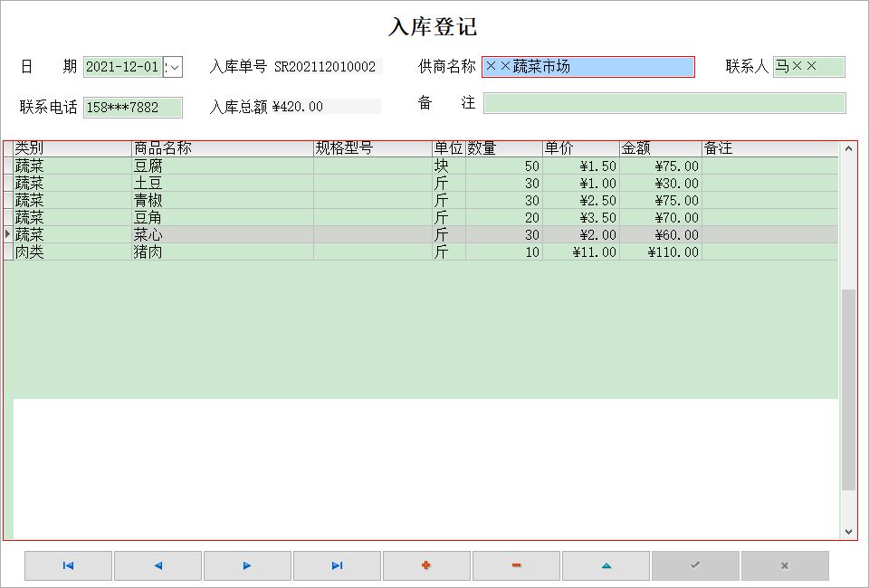Click unit price ¥1.50 cell

click(x=581, y=166)
